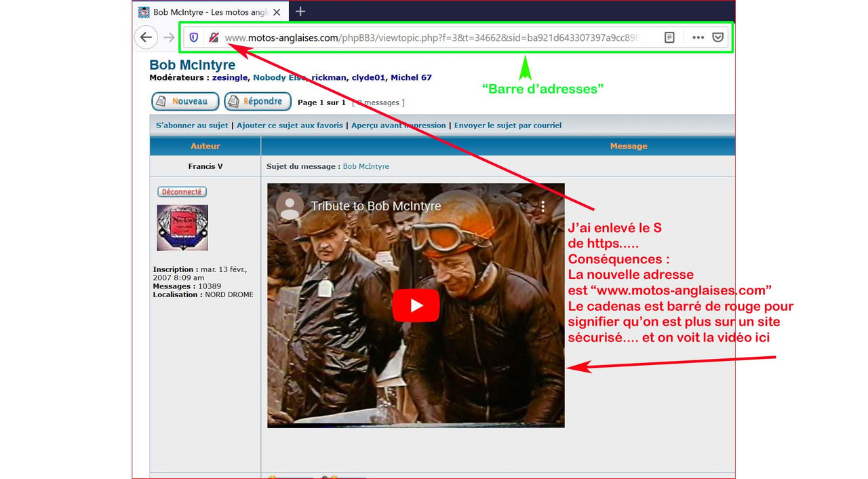Open message subject Bob McIntyre link
Screen dimensions: 868x479
point(366,166)
